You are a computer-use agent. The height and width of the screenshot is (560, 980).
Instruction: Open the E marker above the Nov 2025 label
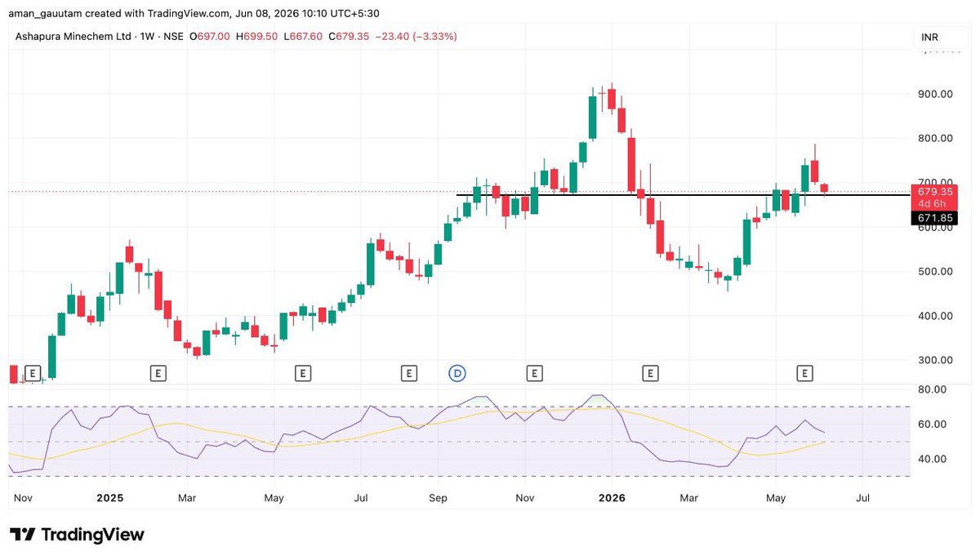click(534, 373)
